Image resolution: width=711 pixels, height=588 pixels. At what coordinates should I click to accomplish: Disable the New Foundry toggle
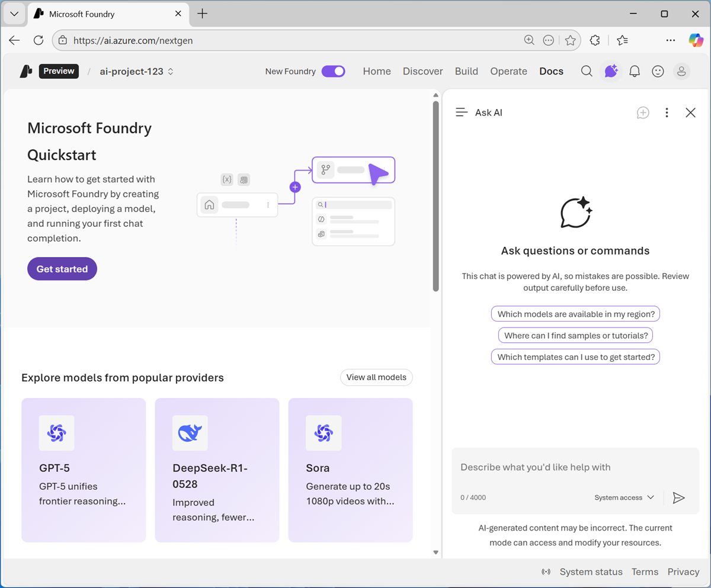333,71
